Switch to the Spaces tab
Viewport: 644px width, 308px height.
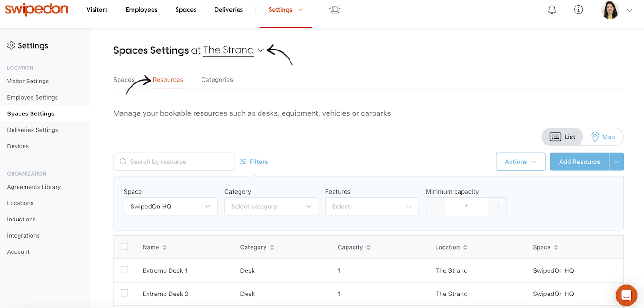click(124, 80)
